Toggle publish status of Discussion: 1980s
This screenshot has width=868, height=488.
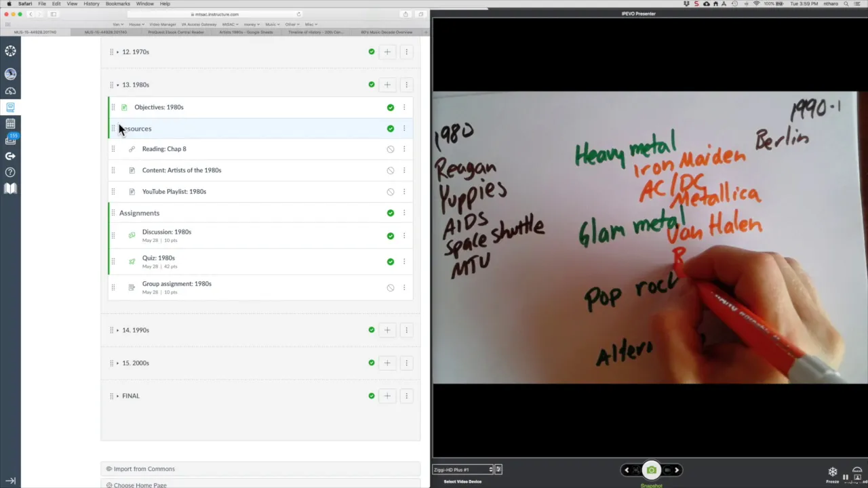[391, 236]
